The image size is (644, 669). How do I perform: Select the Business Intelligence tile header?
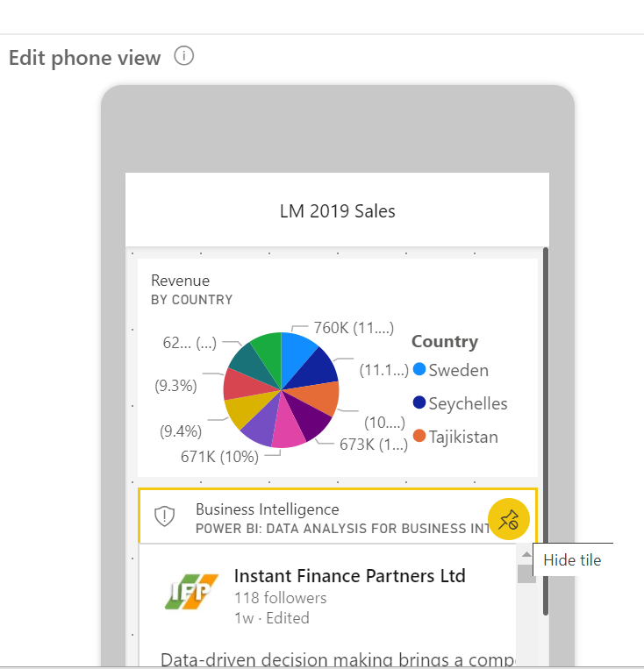(267, 509)
